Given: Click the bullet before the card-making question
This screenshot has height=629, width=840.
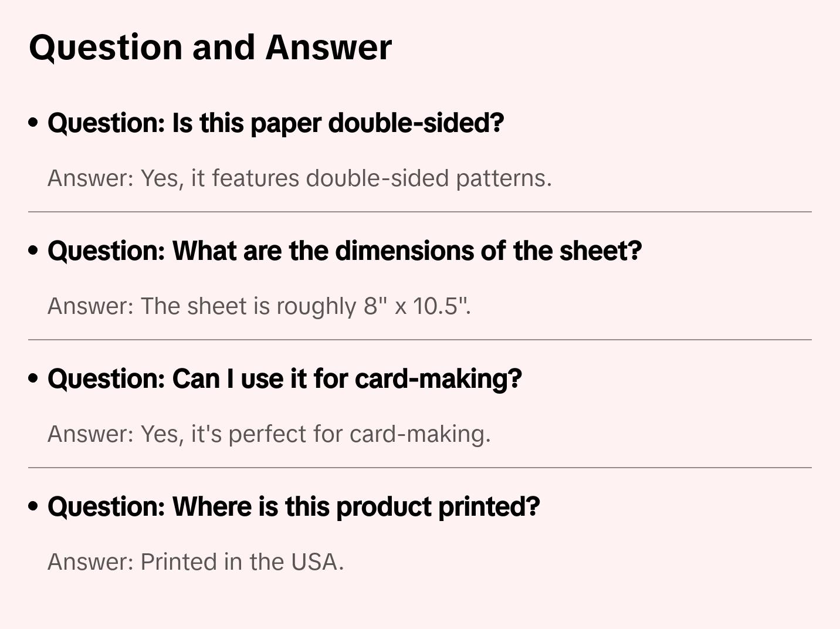Looking at the screenshot, I should click(x=33, y=379).
